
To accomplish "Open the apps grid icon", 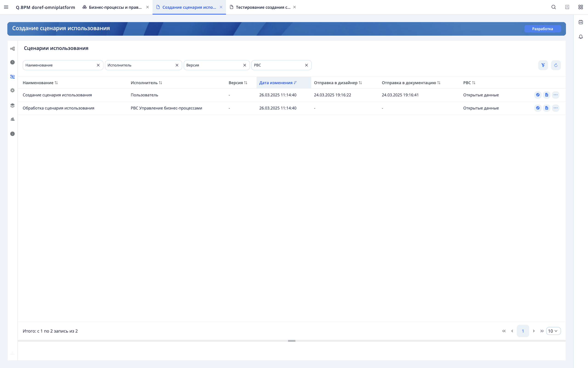I will coord(580,7).
